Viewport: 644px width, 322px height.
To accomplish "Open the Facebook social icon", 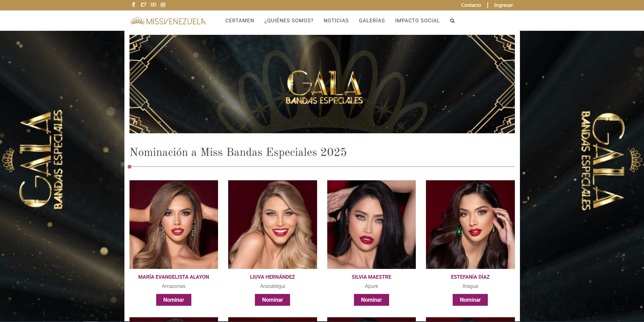I will [134, 5].
